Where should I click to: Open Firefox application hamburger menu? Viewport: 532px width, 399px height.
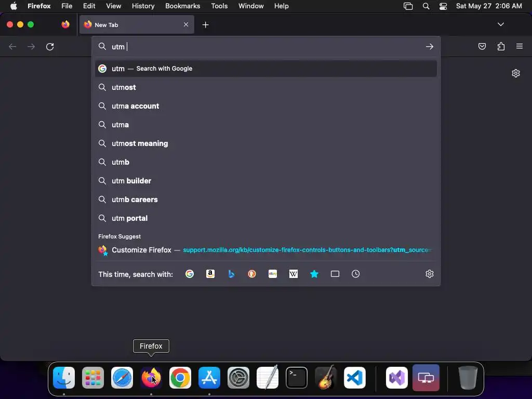(520, 46)
